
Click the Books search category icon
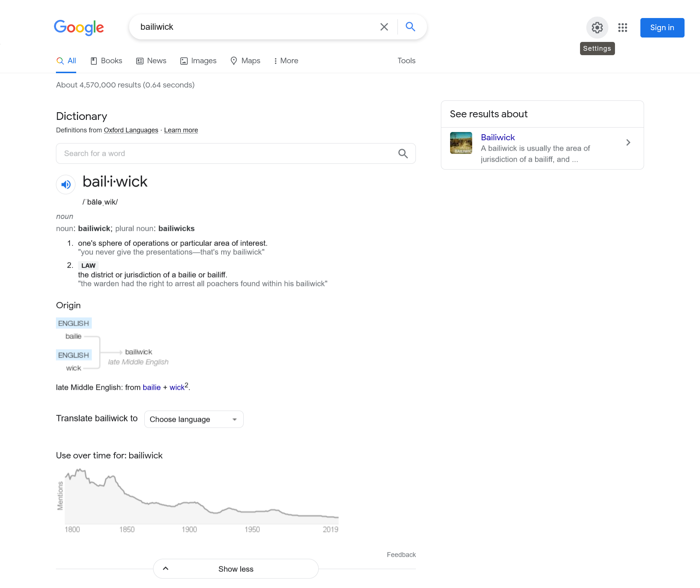(94, 61)
